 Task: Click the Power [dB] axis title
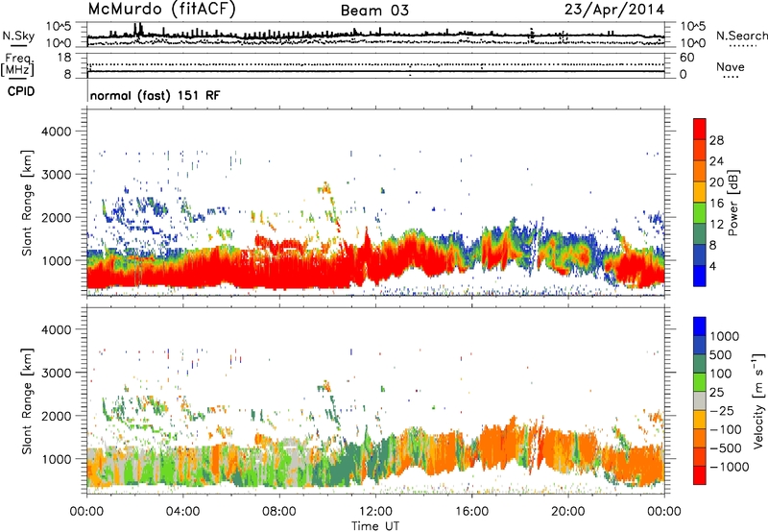click(x=733, y=203)
